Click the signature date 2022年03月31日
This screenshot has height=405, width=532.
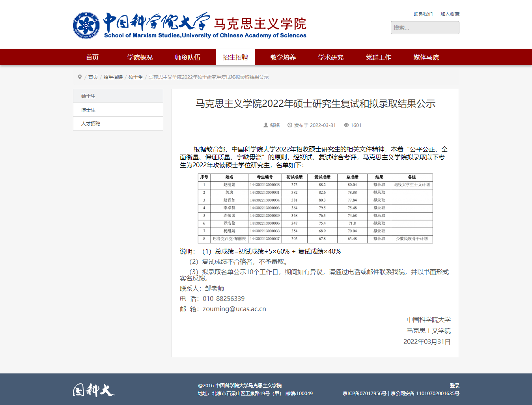point(427,342)
